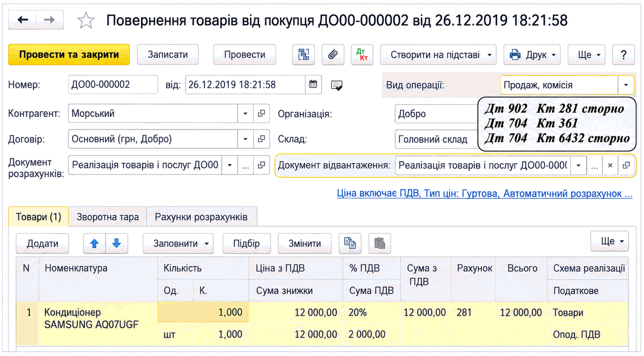Open calendar picker for document date
Image resolution: width=644 pixels, height=356 pixels.
313,85
